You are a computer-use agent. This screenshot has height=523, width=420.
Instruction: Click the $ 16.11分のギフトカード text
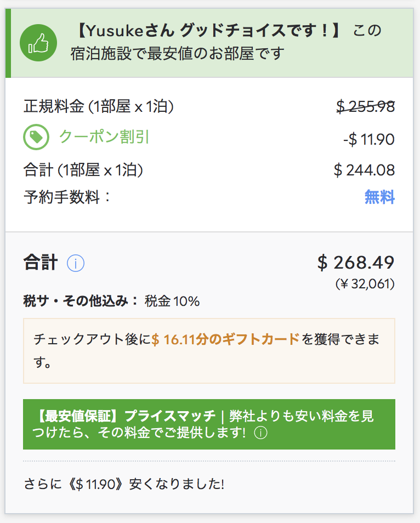pyautogui.click(x=225, y=339)
